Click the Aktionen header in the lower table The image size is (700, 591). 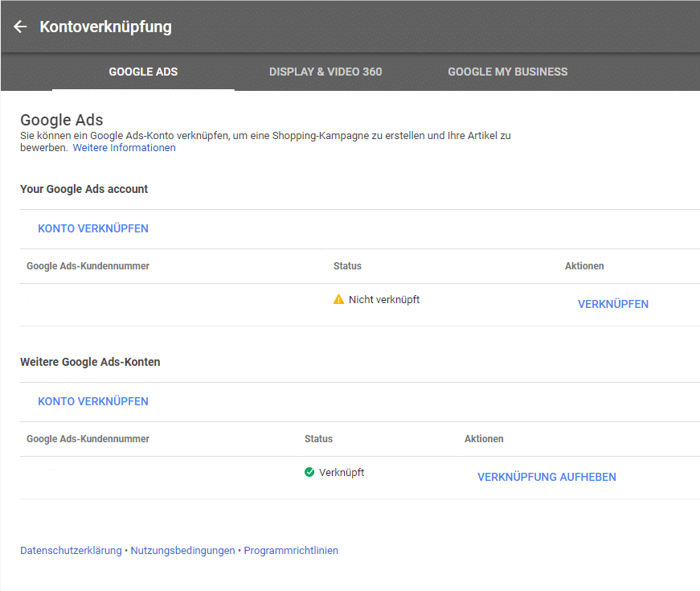(484, 439)
